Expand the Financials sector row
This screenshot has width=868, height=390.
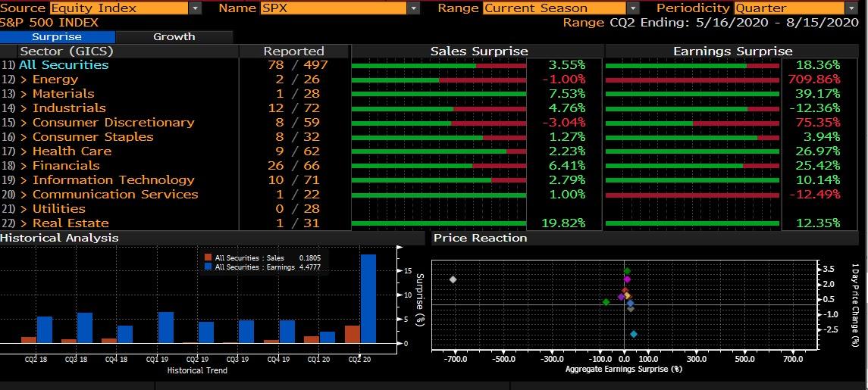(x=24, y=165)
